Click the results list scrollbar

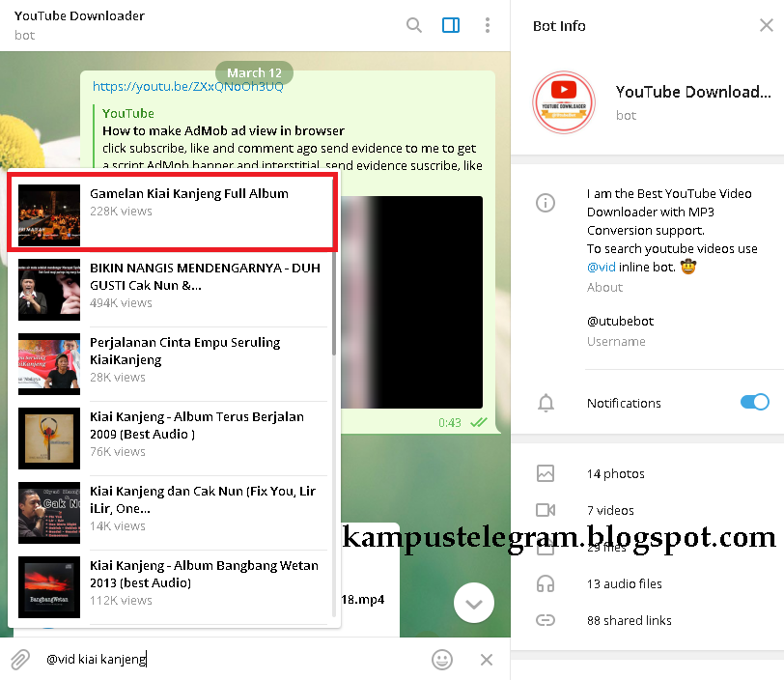[333, 302]
